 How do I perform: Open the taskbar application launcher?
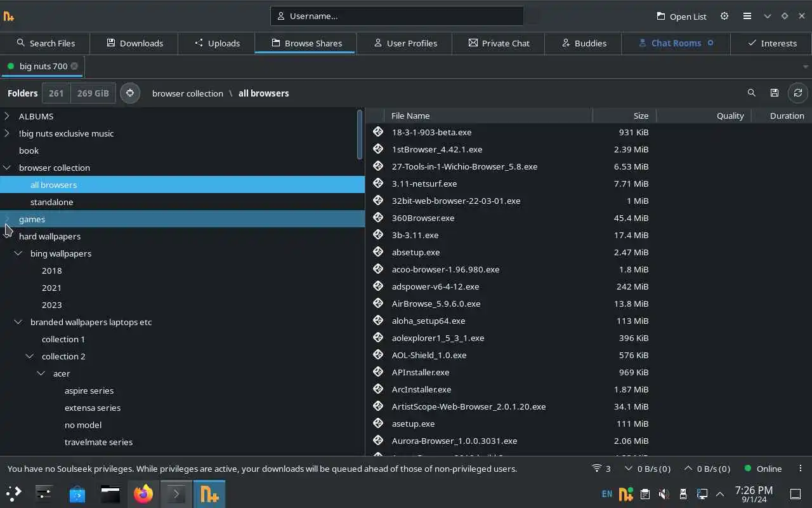point(14,493)
